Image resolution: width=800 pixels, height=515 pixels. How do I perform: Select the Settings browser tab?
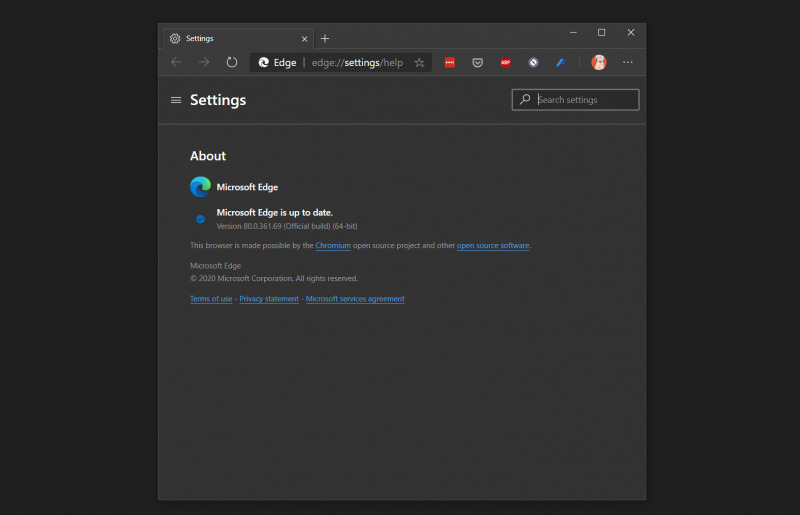[238, 38]
